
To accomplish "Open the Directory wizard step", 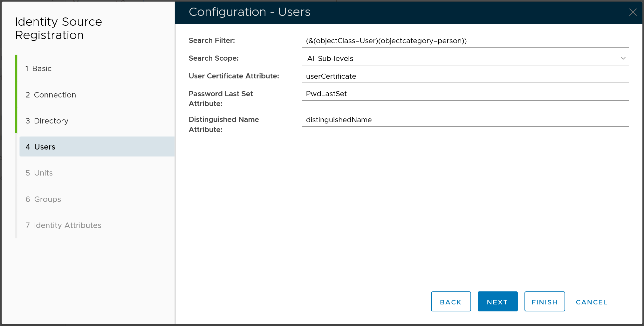I will pos(51,121).
